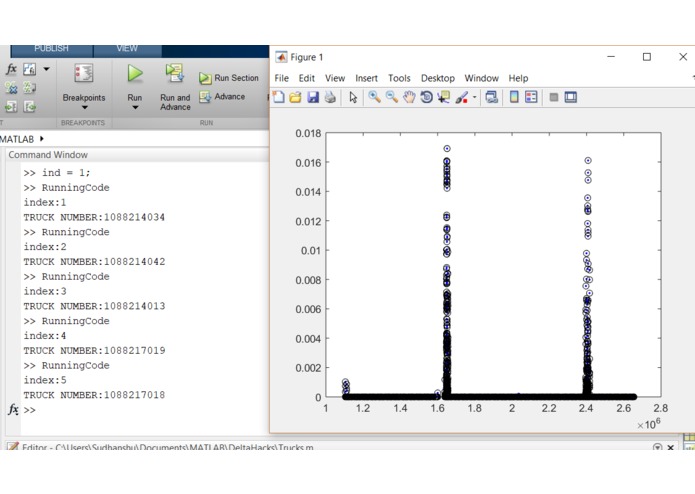The image size is (695, 494).
Task: Click Show Plot Tools and Dock Figure icon
Action: [571, 97]
